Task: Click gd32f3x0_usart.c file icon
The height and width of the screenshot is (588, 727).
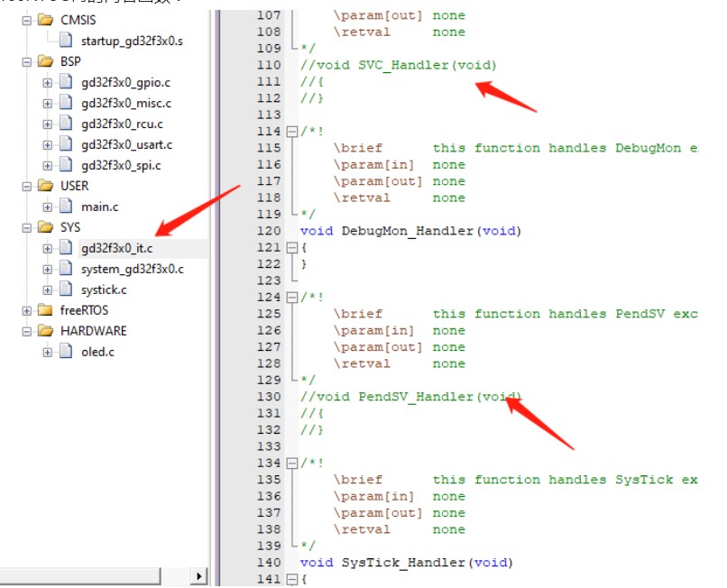Action: 66,144
